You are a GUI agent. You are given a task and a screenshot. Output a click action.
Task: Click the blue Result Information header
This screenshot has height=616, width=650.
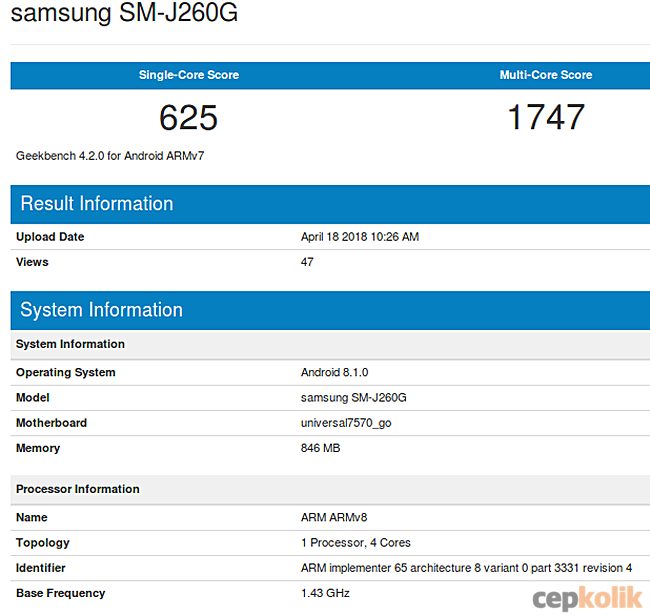(x=97, y=204)
